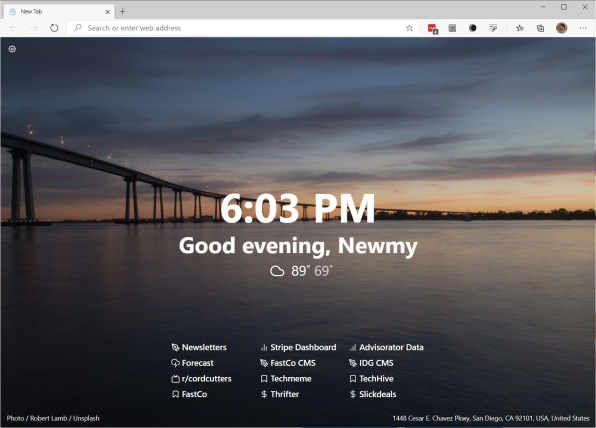Open the Collections icon
Viewport: 596px width, 428px height.
[x=540, y=28]
